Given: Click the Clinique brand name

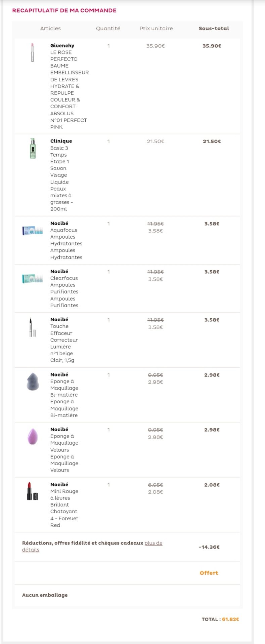Looking at the screenshot, I should click(x=61, y=141).
